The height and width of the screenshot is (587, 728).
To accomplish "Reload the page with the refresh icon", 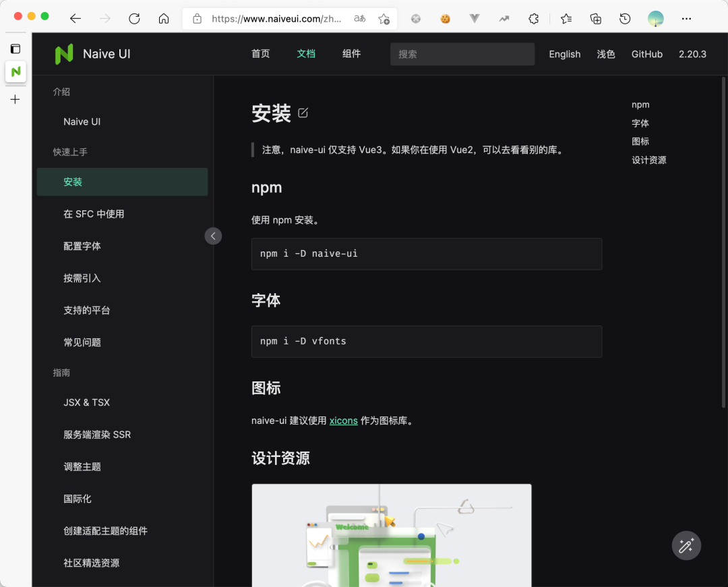I will (134, 18).
